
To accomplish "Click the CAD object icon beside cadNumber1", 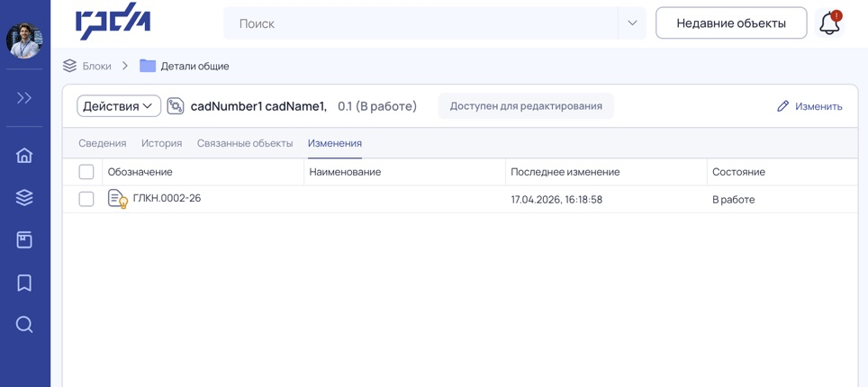I will 176,105.
